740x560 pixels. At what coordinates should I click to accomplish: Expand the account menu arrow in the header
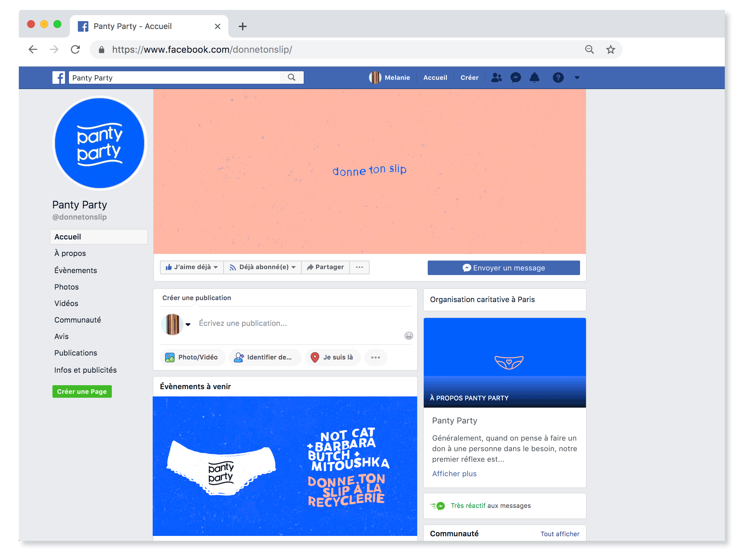coord(577,78)
